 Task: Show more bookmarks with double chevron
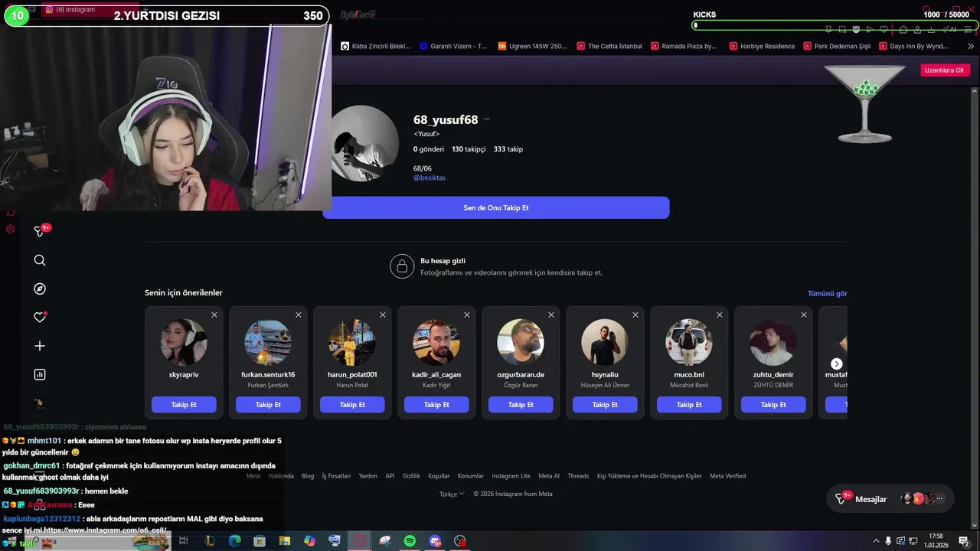click(x=971, y=46)
